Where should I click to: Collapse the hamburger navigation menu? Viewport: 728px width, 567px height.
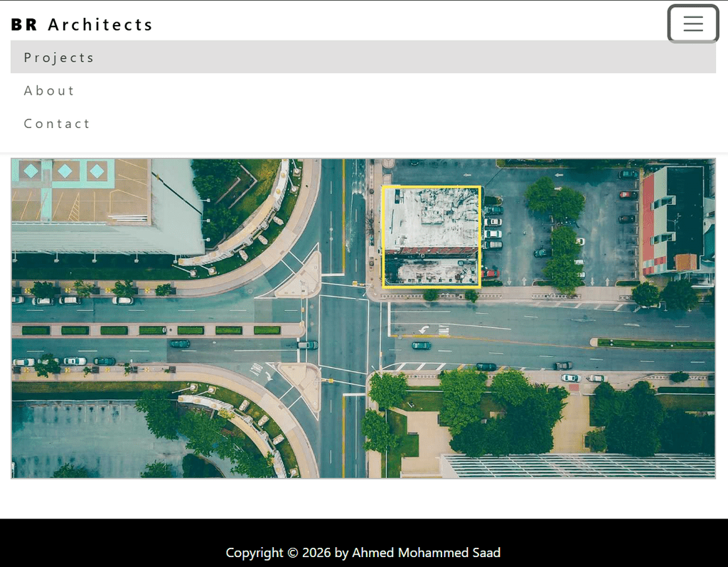[692, 23]
